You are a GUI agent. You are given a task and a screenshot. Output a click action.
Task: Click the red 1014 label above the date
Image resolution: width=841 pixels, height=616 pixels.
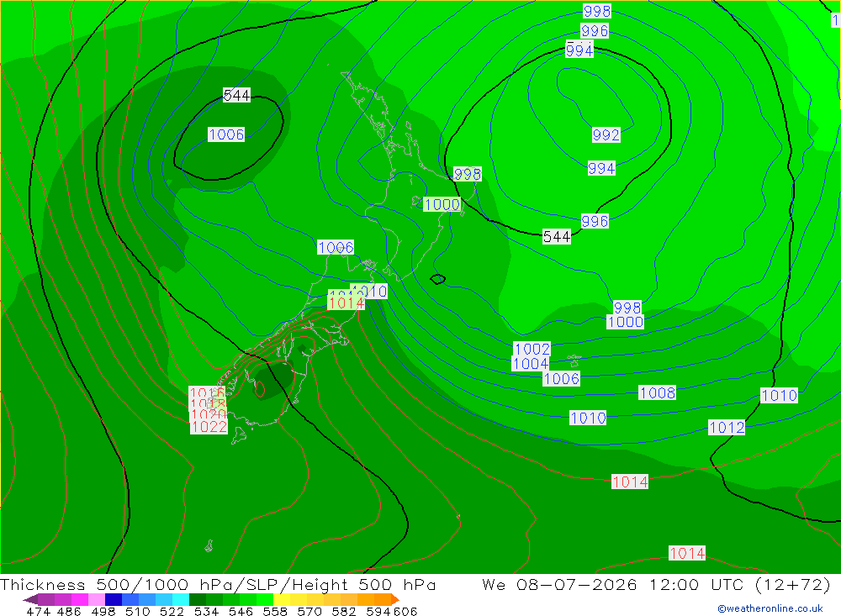pos(687,553)
